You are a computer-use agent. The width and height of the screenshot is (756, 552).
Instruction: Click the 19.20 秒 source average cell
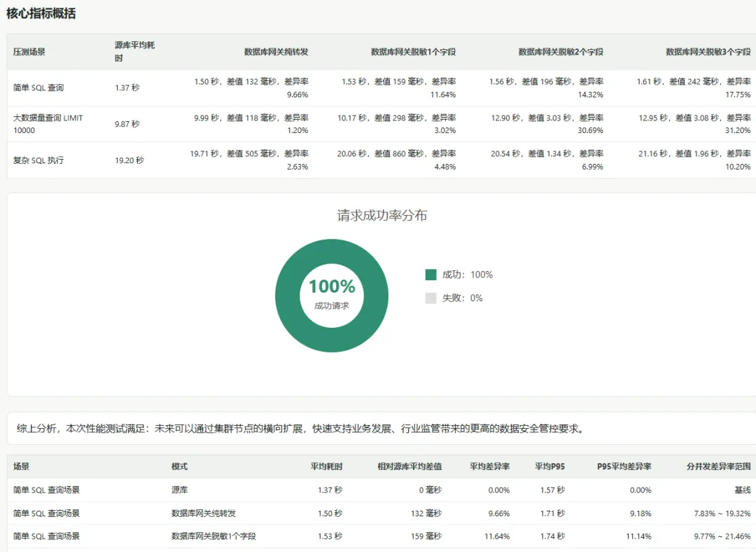pyautogui.click(x=129, y=160)
